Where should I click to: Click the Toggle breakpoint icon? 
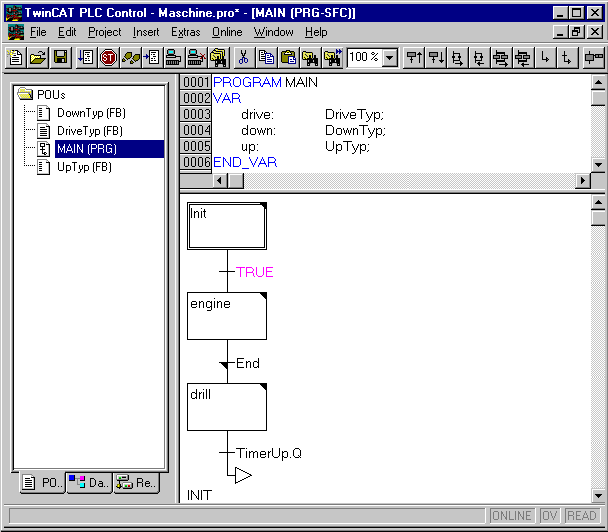pyautogui.click(x=152, y=58)
